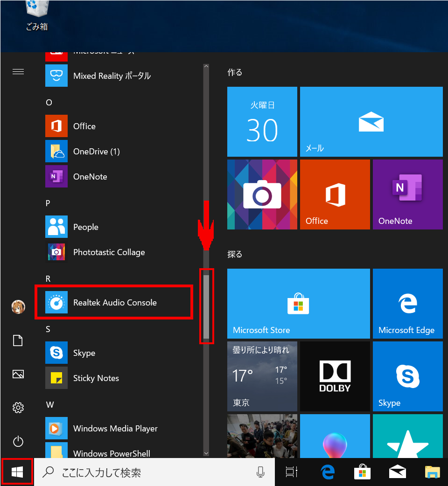448x486 pixels.
Task: Open Task View on the taskbar
Action: [x=291, y=472]
